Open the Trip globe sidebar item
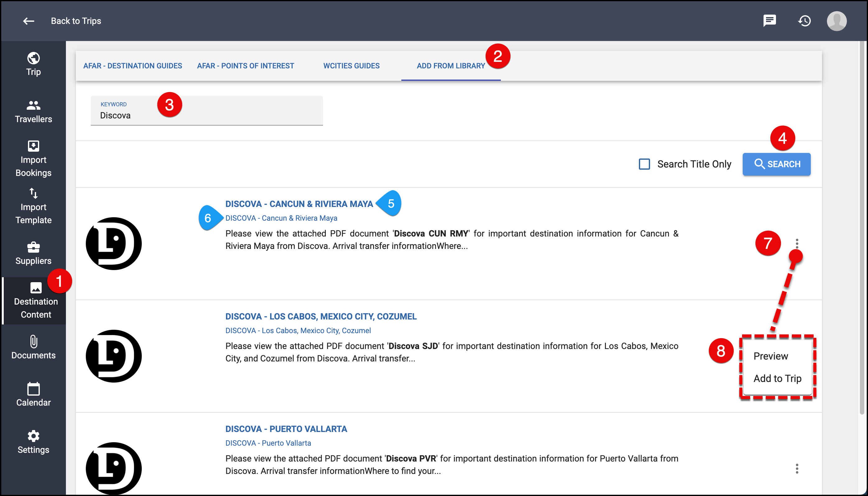Screen dimensions: 868x496 (33, 64)
